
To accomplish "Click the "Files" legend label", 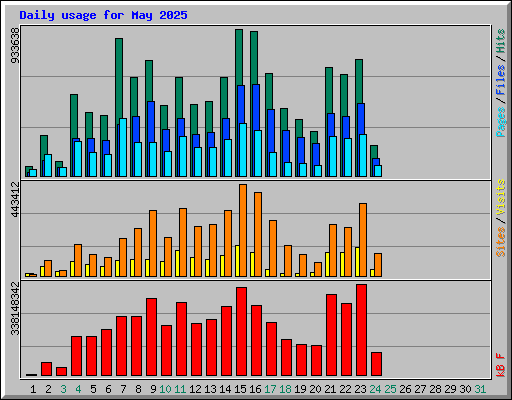I will click(500, 80).
